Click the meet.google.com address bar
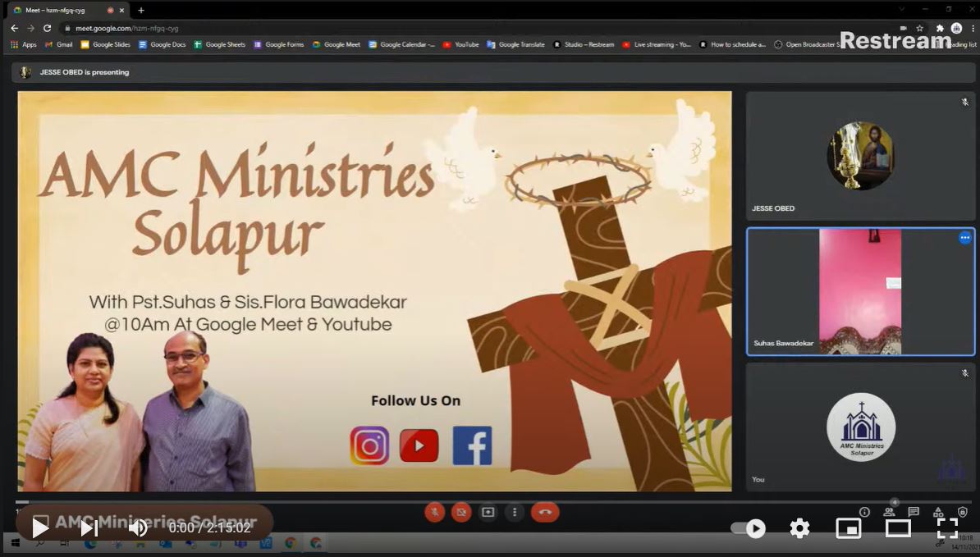 pos(475,28)
